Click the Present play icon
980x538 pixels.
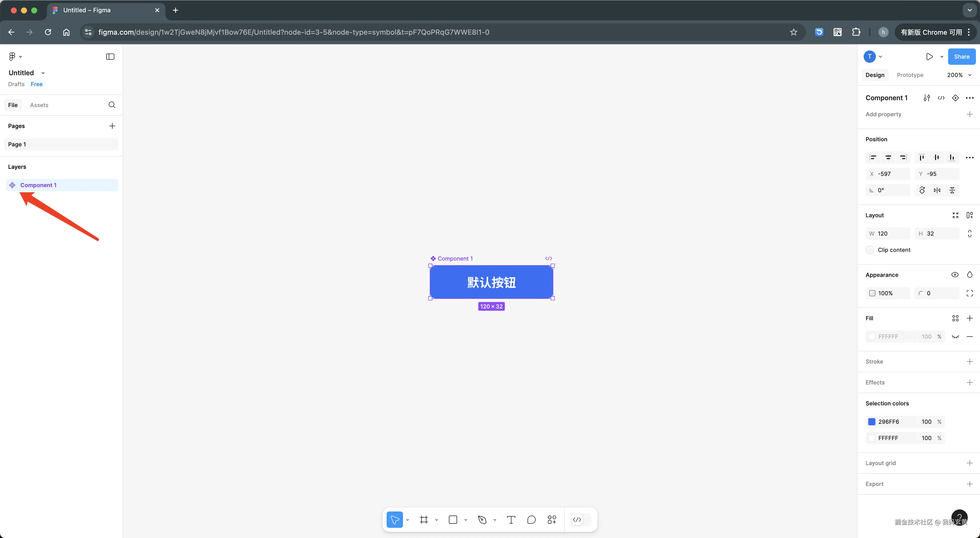click(x=929, y=57)
